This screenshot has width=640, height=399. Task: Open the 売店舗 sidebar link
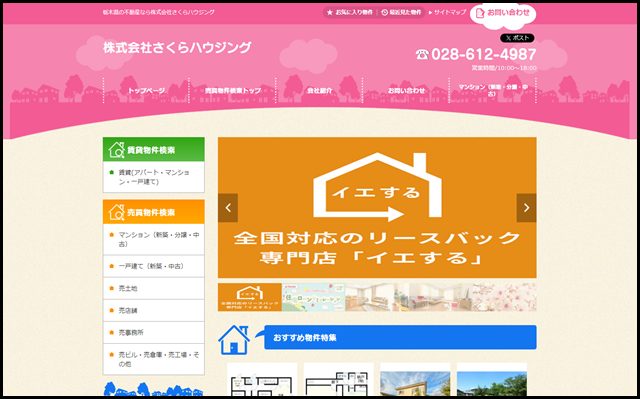click(x=153, y=310)
